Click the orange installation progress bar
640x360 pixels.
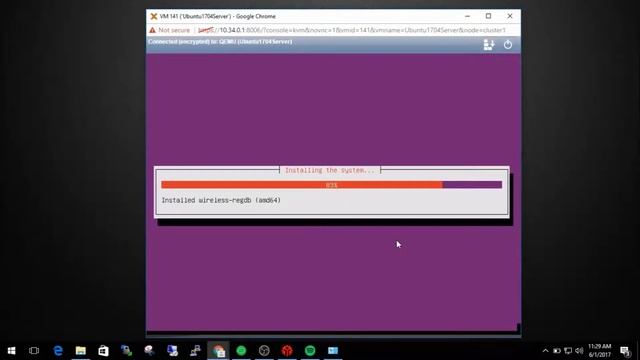click(x=331, y=185)
